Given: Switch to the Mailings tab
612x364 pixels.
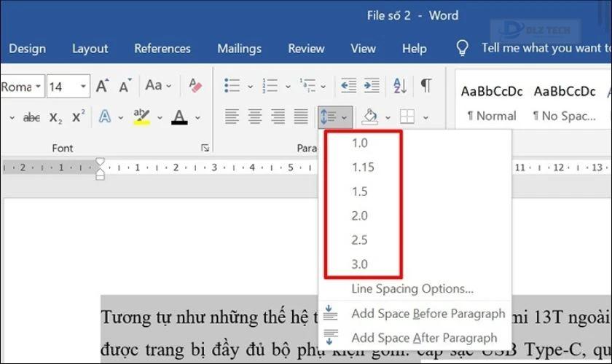Looking at the screenshot, I should tap(239, 48).
